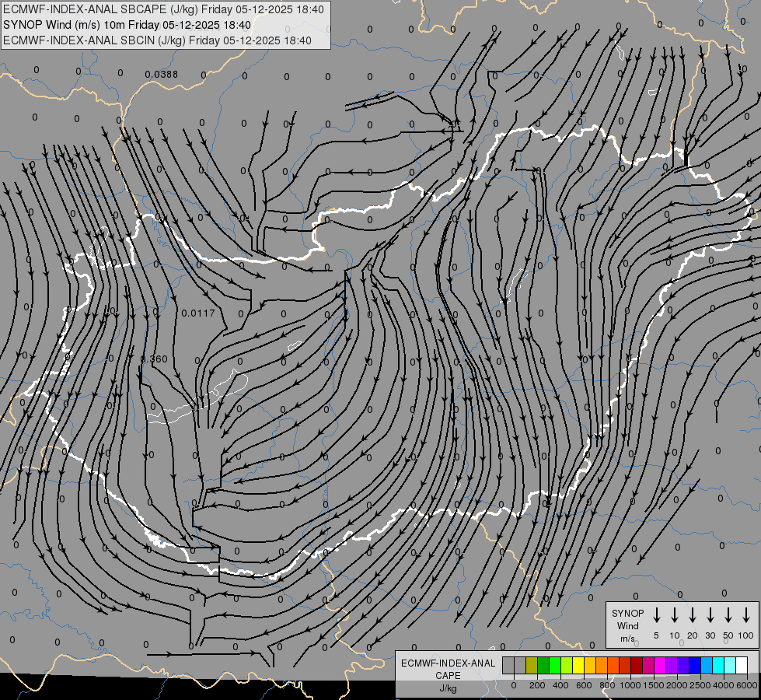Click the 100 m/s wind arrow in legend
The image size is (761, 700).
click(x=746, y=615)
